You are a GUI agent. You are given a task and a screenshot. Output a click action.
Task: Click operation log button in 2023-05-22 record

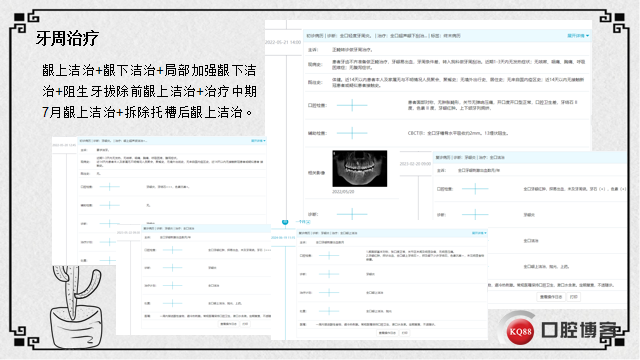229,324
